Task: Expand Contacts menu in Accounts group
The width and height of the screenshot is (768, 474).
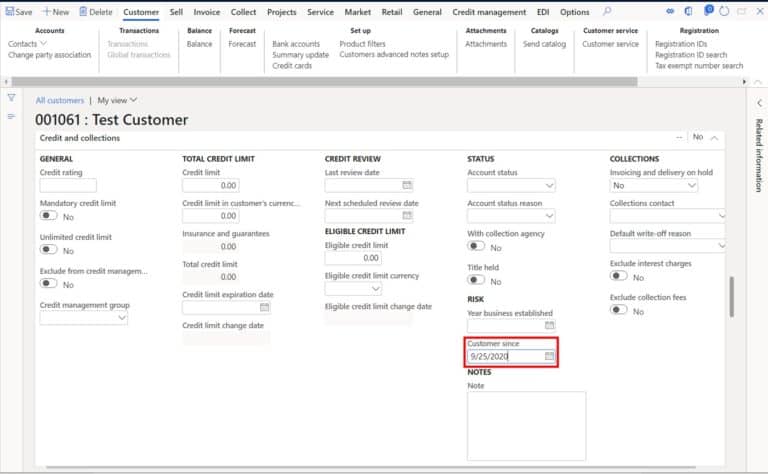Action: tap(27, 44)
